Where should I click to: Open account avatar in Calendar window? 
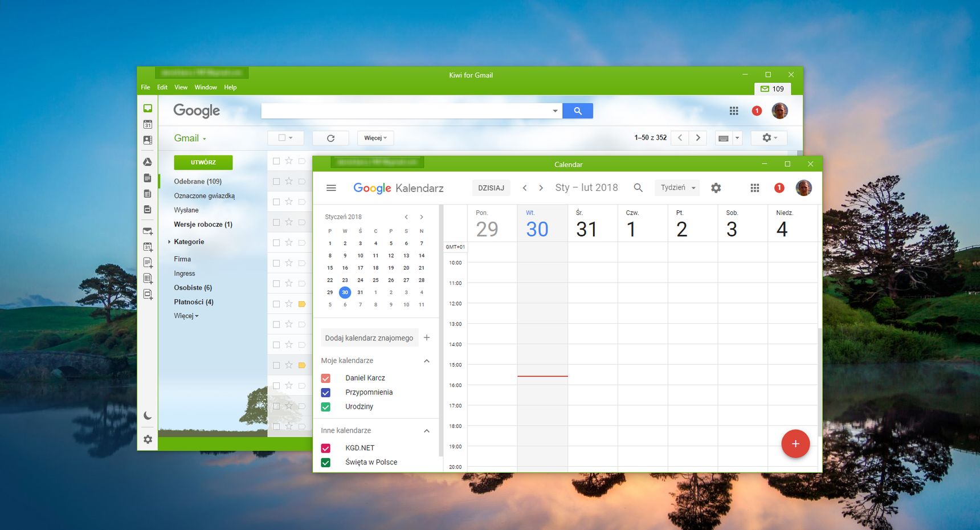tap(804, 188)
